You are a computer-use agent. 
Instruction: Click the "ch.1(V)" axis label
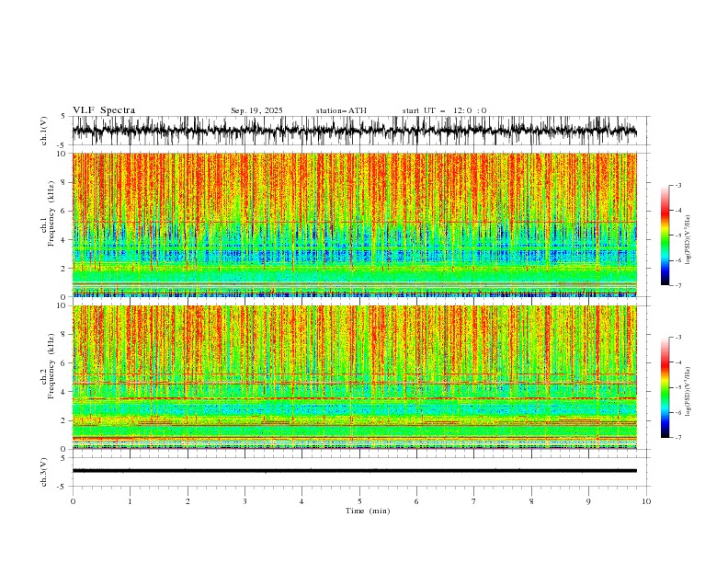[x=44, y=131]
